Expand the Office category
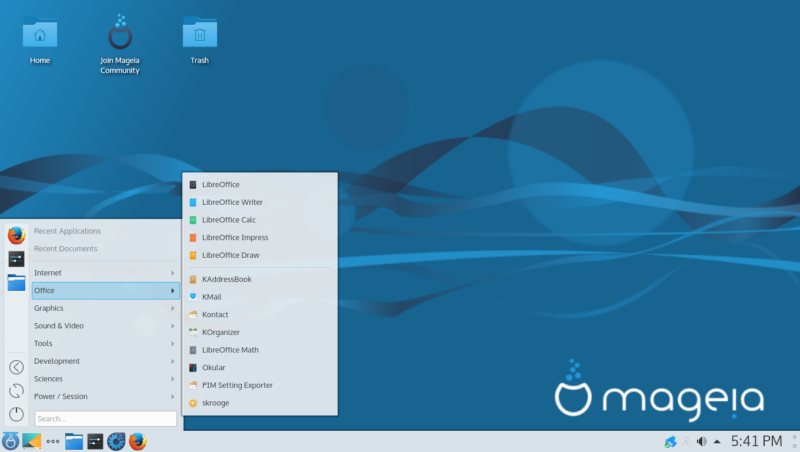The width and height of the screenshot is (800, 452). [105, 290]
